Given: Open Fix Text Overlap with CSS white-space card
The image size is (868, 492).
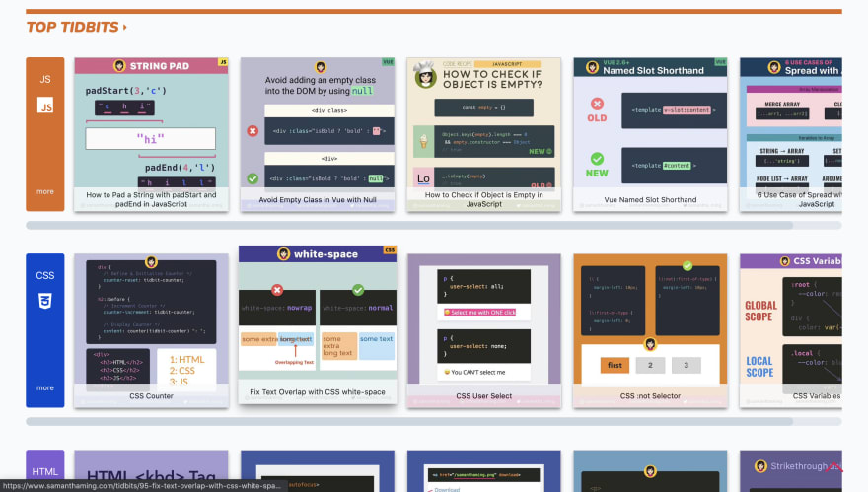Looking at the screenshot, I should click(318, 324).
